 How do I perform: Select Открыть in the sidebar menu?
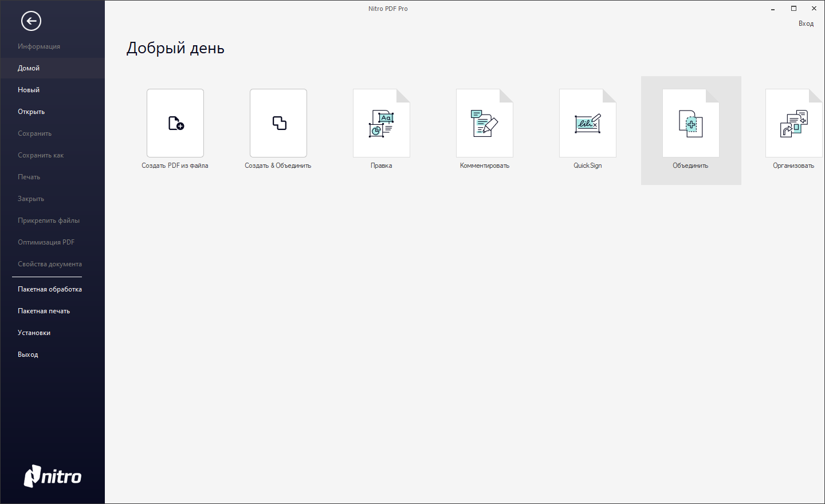[52, 112]
